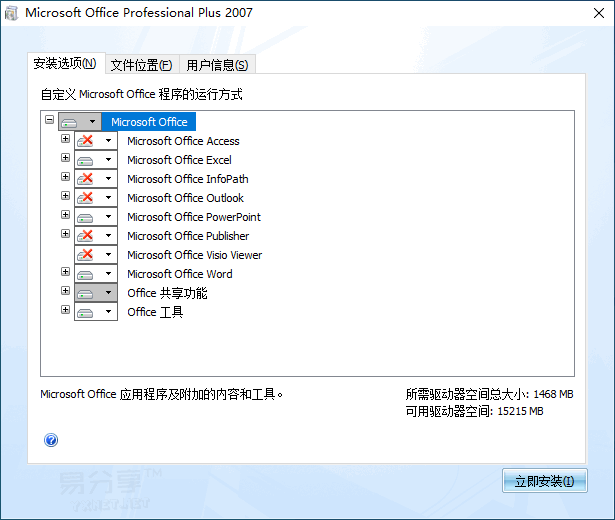Select the Office 工具 label
The height and width of the screenshot is (520, 615).
point(155,312)
